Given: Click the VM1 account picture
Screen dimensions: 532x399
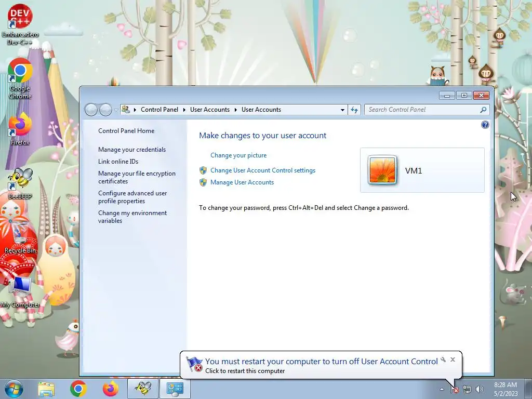Looking at the screenshot, I should click(382, 170).
